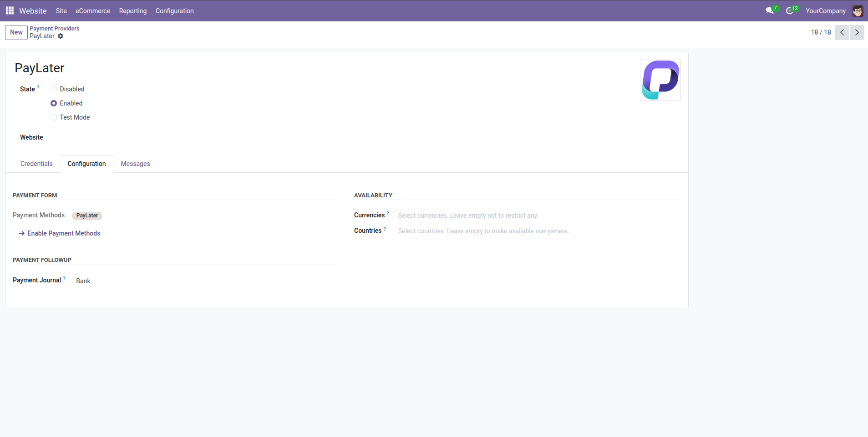Viewport: 868px width, 437px height.
Task: Select the Disabled state radio button
Action: 54,89
